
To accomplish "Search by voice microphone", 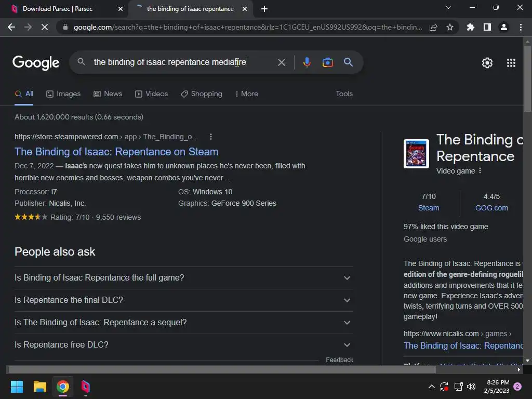I will click(x=307, y=62).
